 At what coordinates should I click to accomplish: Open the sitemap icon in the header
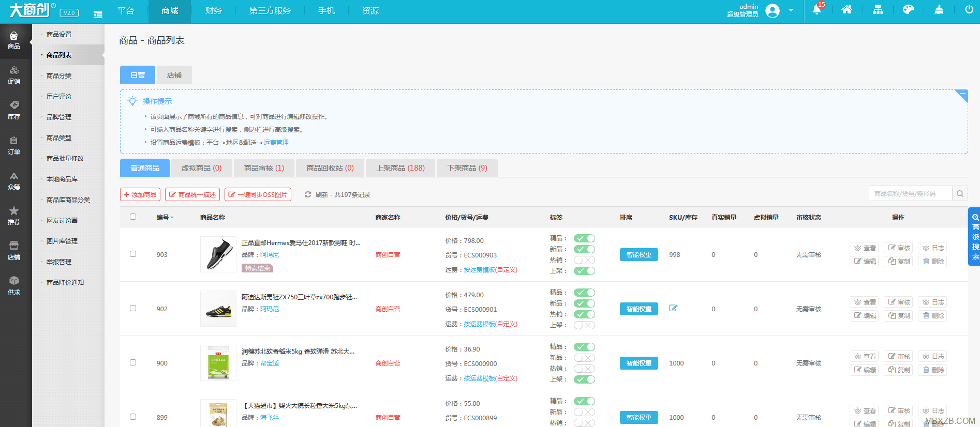878,10
